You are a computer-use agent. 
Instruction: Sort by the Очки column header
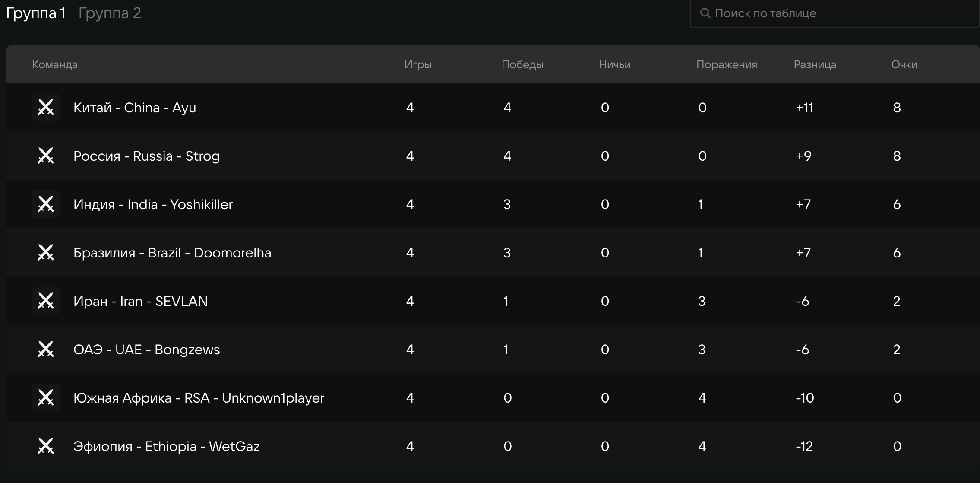coord(904,64)
